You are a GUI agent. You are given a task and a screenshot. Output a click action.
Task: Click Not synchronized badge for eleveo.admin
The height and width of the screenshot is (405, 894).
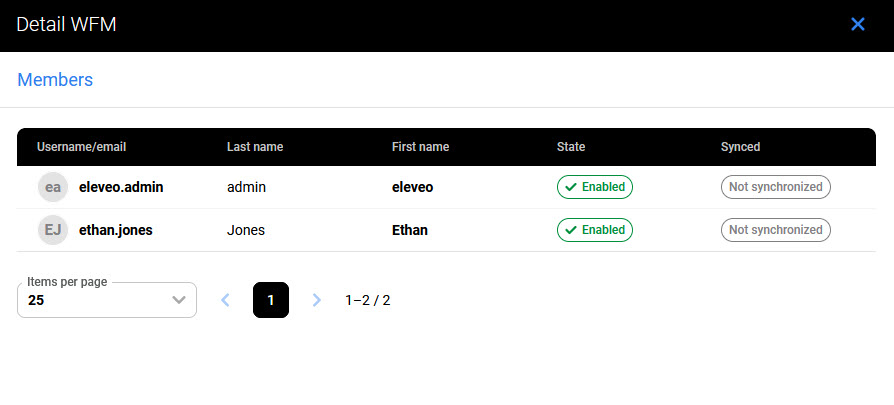click(775, 187)
